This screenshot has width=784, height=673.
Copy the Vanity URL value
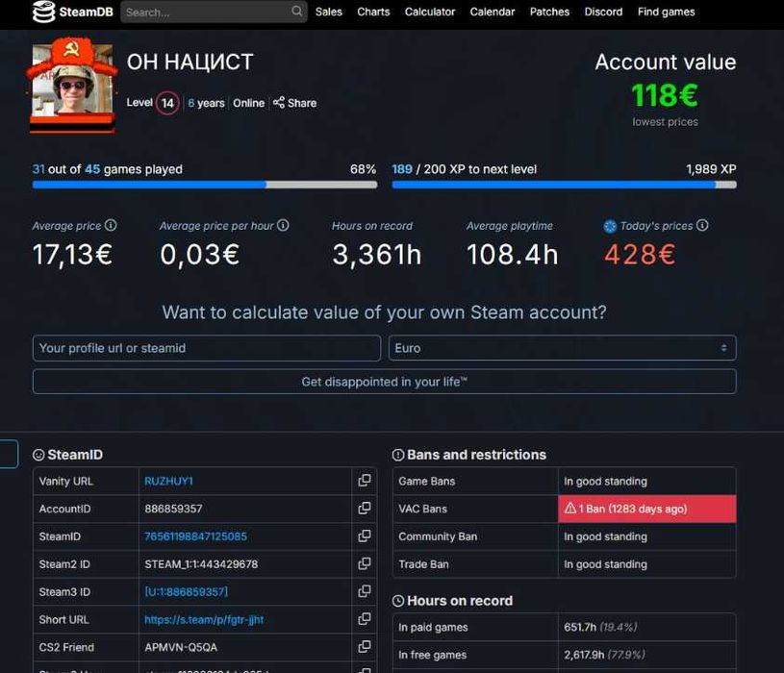[x=365, y=481]
